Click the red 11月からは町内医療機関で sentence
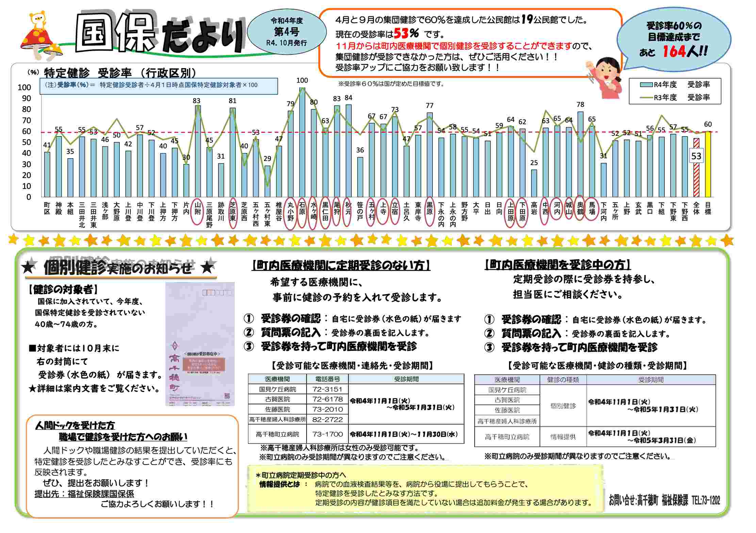Viewport: 756px width, 533px height. (454, 46)
